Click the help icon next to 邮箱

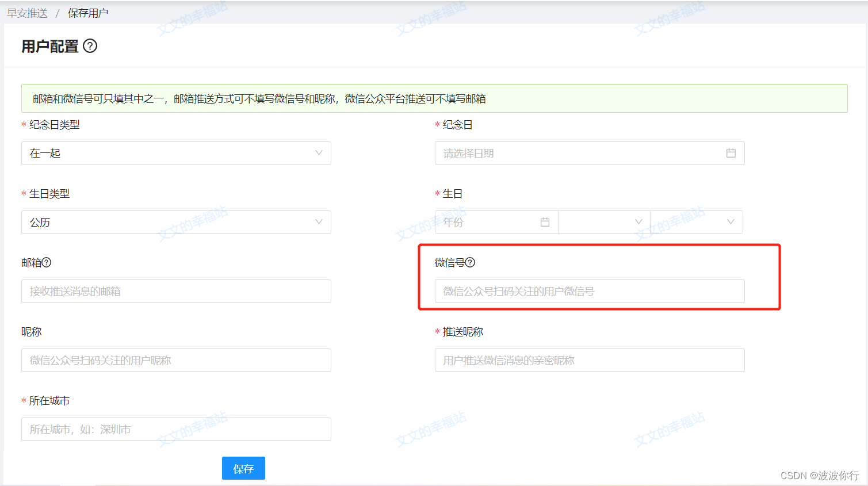click(x=47, y=262)
